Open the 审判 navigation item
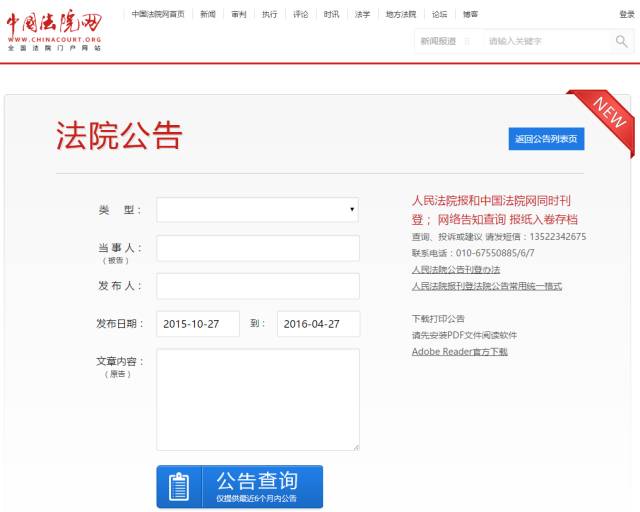This screenshot has height=512, width=640. tap(239, 14)
